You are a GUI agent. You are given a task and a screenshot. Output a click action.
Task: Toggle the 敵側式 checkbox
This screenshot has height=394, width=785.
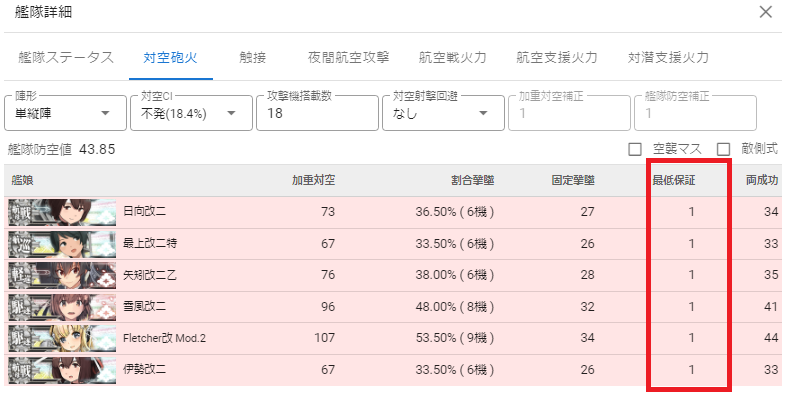tap(723, 149)
